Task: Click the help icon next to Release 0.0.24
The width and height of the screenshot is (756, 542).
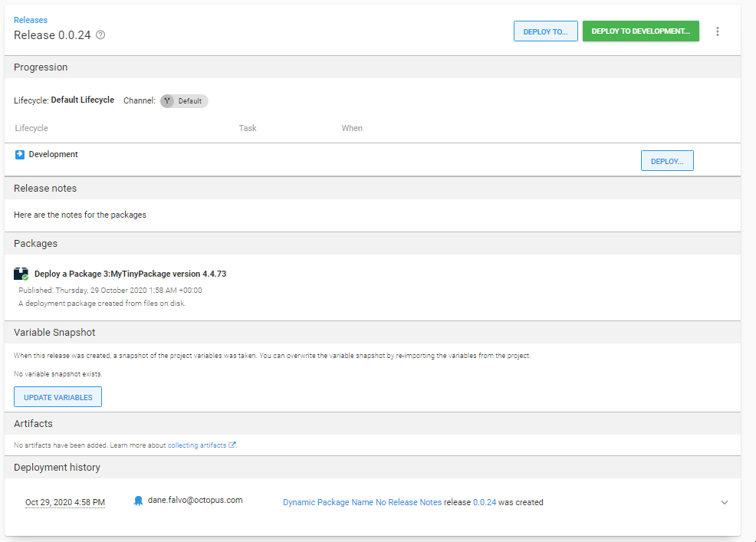Action: (x=100, y=34)
